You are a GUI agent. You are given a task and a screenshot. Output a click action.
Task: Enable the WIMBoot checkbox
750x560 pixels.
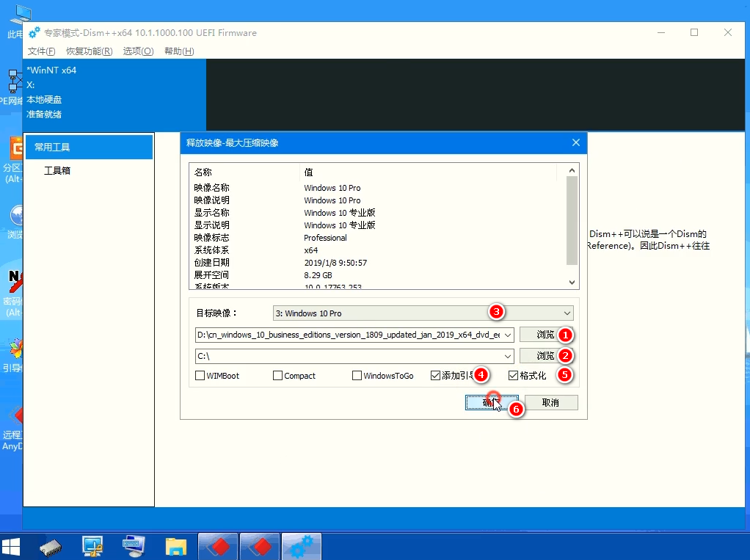pos(200,376)
